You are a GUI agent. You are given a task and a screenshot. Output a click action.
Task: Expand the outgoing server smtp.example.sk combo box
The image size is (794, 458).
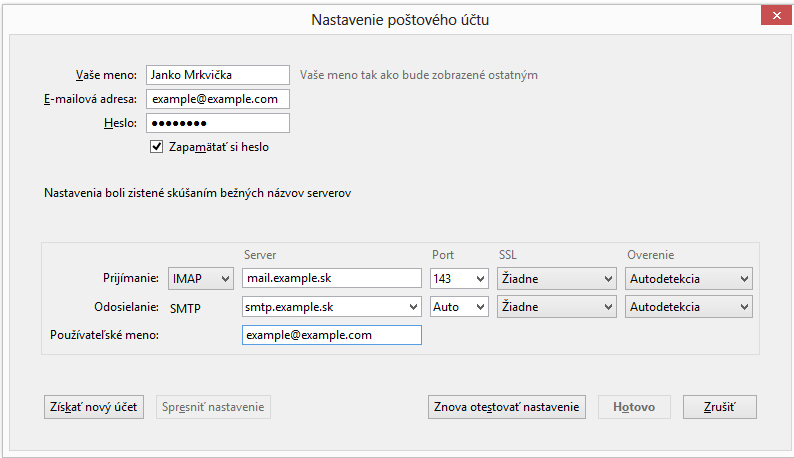point(331,307)
